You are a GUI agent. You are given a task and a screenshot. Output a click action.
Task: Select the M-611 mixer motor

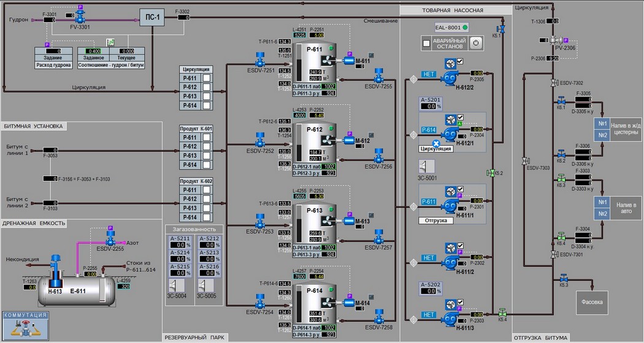(x=349, y=61)
